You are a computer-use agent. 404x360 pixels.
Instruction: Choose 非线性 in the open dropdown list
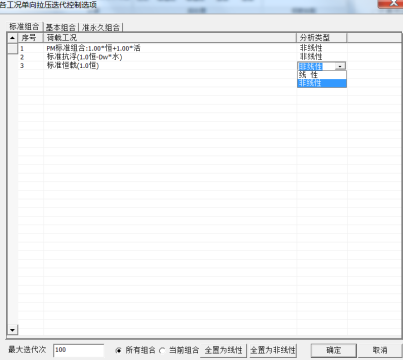[x=322, y=83]
